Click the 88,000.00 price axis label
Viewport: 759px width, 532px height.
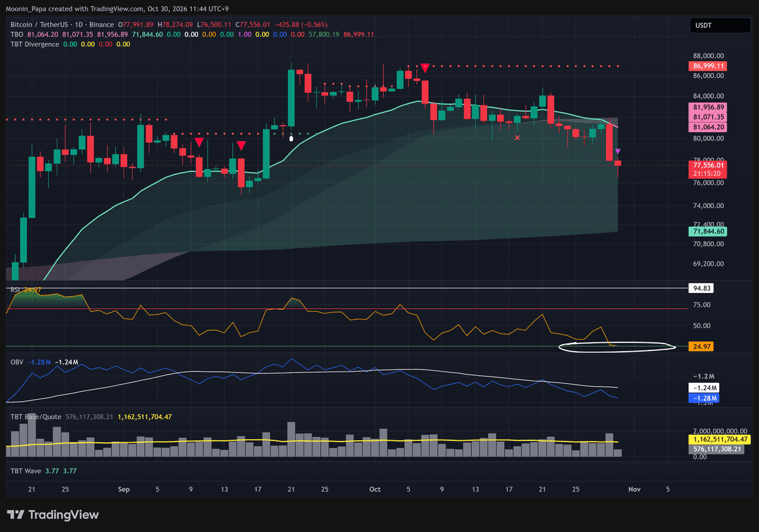[x=710, y=55]
